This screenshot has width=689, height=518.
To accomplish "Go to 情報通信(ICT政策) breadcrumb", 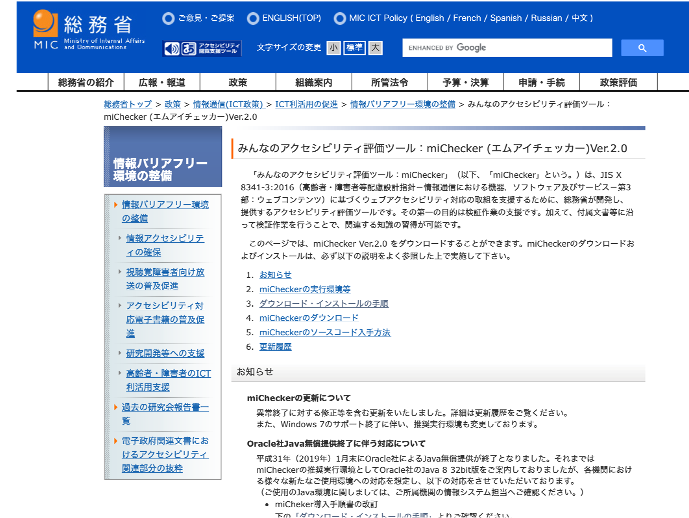I will click(228, 104).
